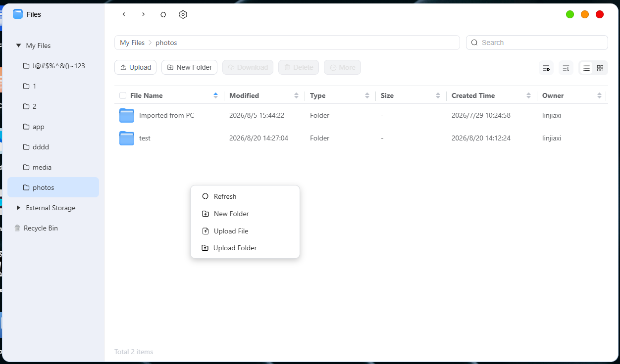Click the Imported from PC folder icon
Viewport: 620px width, 364px height.
coord(127,115)
